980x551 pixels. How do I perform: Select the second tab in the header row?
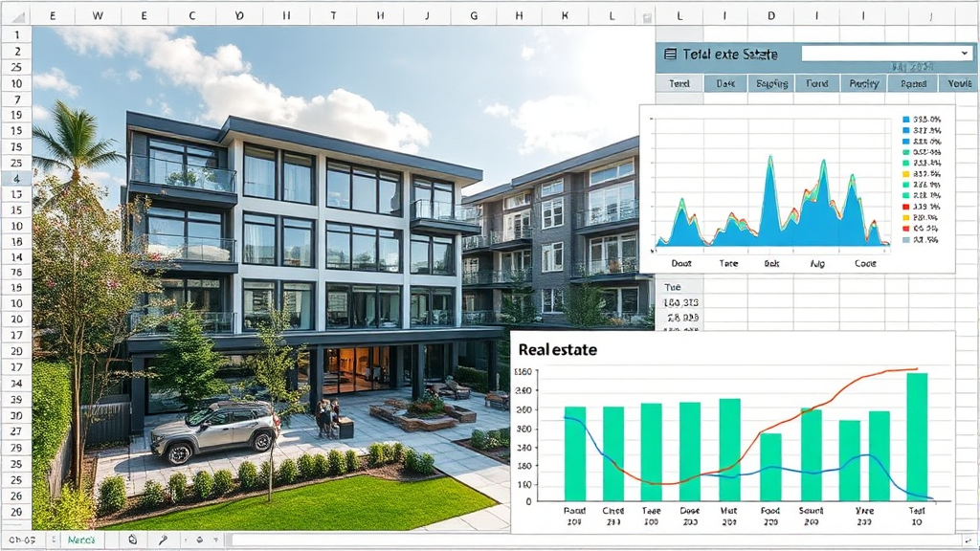point(725,83)
